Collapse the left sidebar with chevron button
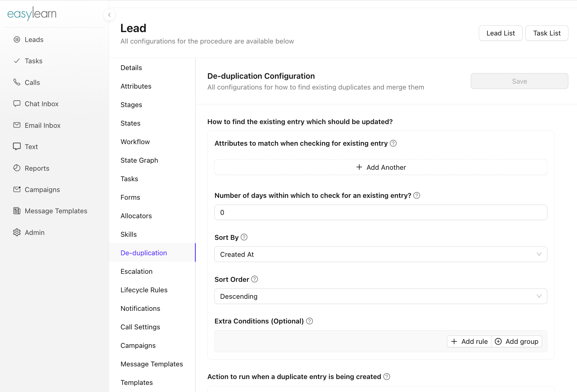 tap(109, 15)
